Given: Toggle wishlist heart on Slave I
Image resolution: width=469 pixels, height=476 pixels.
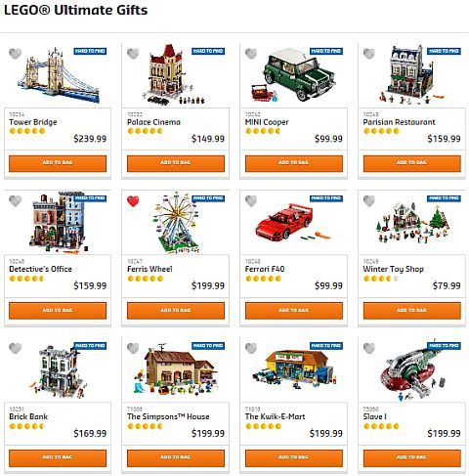Looking at the screenshot, I should (369, 348).
